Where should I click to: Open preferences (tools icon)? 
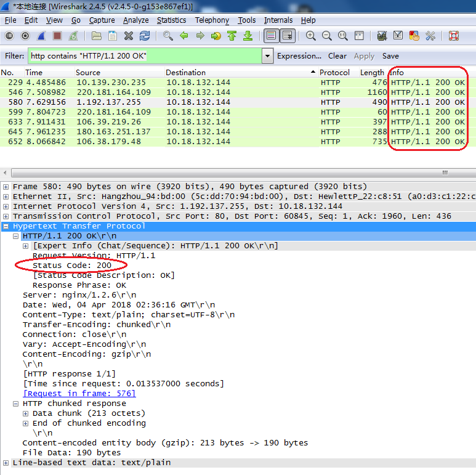tap(430, 36)
